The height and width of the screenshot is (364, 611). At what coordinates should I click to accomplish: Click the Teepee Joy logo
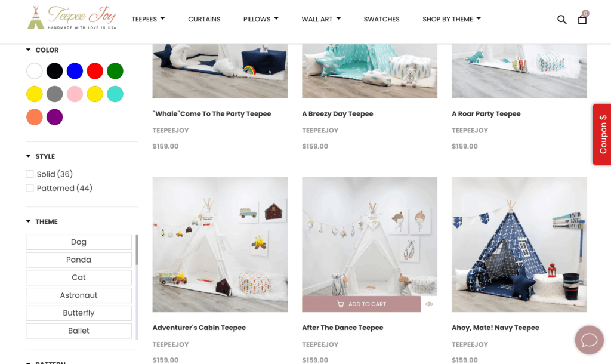[72, 18]
